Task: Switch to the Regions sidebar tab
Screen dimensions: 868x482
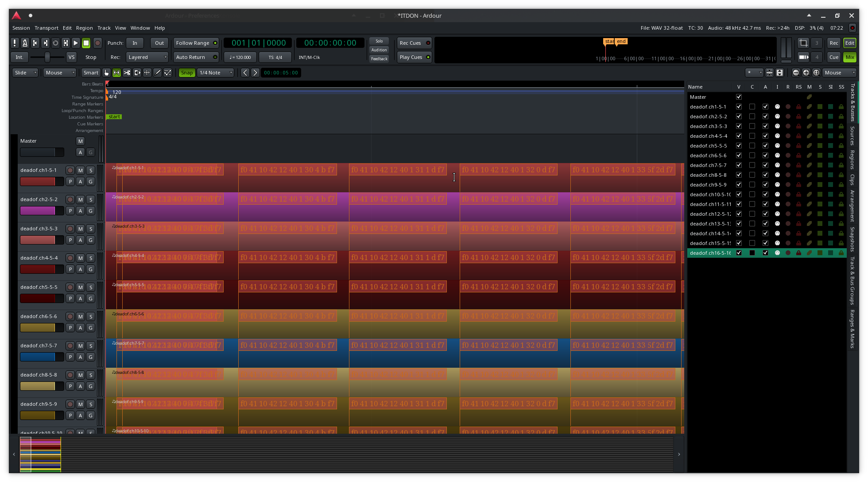Action: tap(852, 159)
